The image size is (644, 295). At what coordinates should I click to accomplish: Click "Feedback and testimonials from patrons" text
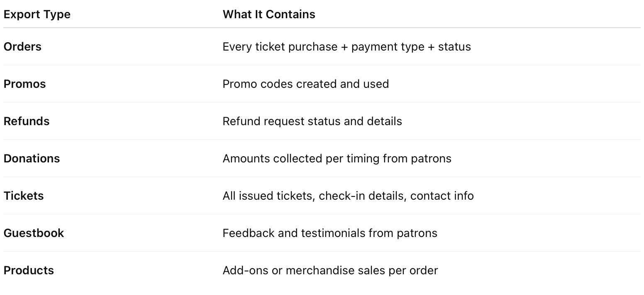pos(329,233)
